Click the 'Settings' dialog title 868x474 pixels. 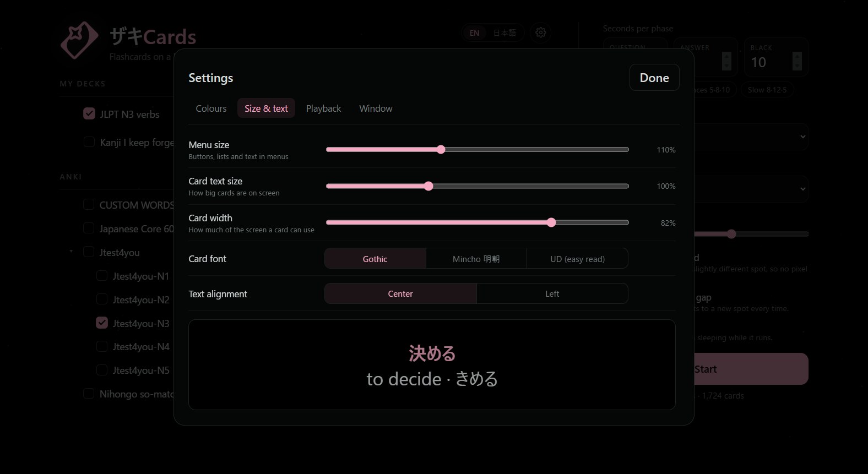tap(210, 78)
